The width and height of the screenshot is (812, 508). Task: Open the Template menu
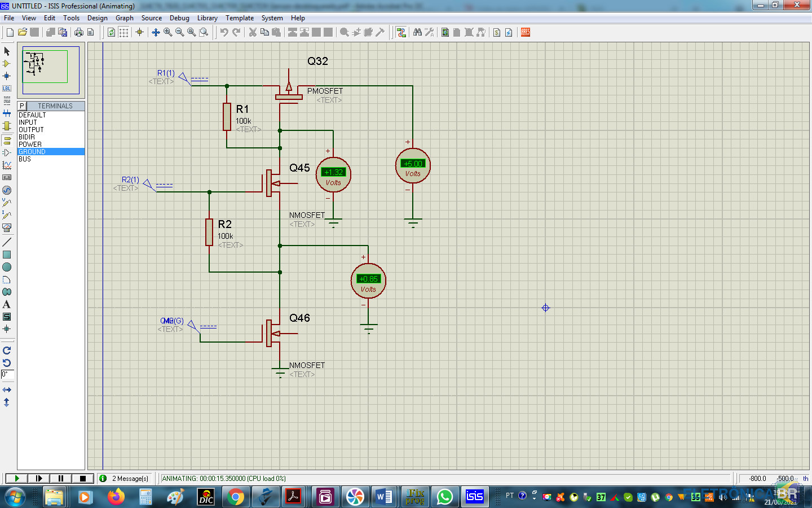[240, 18]
